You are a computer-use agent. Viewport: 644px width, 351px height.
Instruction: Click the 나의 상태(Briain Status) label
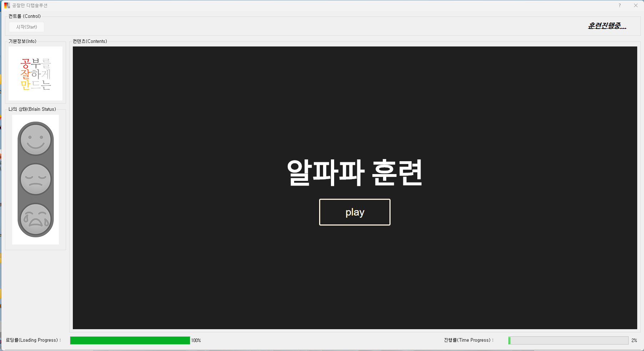32,109
